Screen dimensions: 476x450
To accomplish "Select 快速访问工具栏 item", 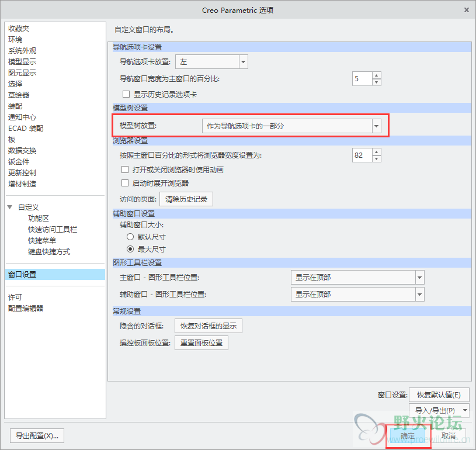I will pyautogui.click(x=53, y=230).
